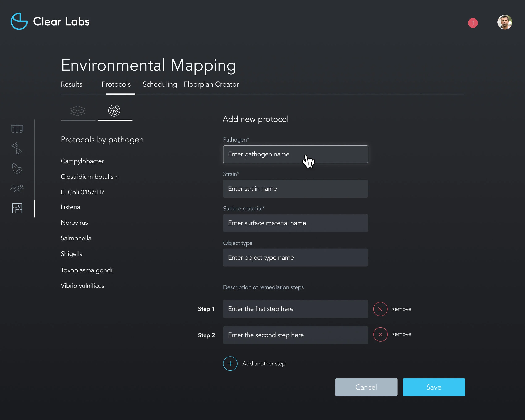This screenshot has width=525, height=420.
Task: Switch to the protocols by surface layers icon
Action: (78, 111)
